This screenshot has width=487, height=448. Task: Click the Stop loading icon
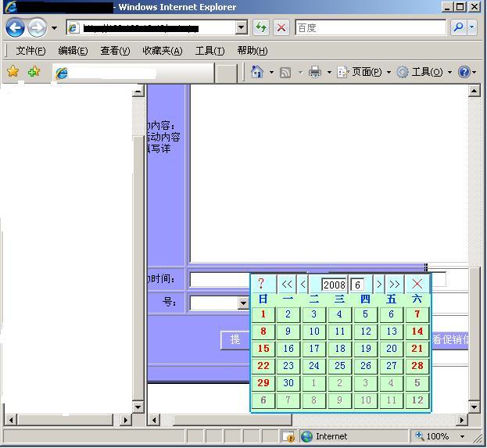[281, 28]
